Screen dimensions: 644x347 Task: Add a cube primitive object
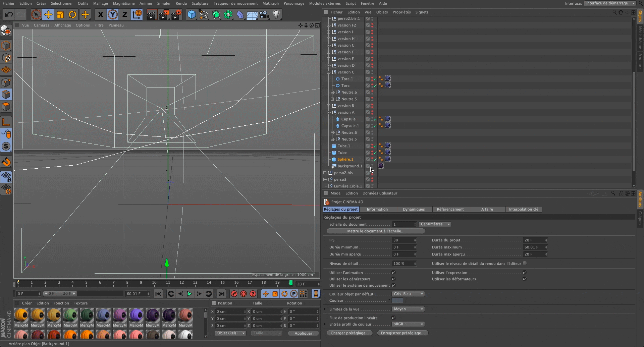(x=192, y=14)
